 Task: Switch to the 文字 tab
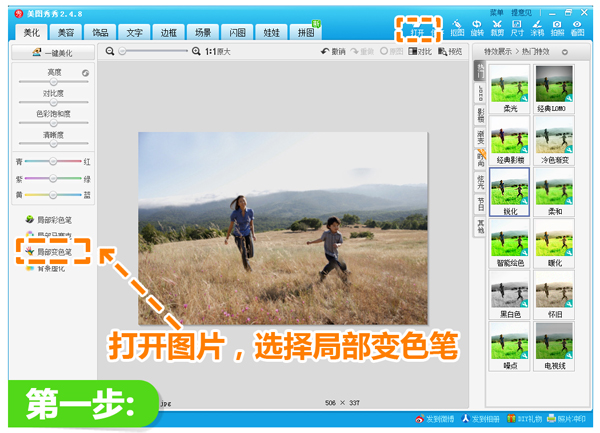pyautogui.click(x=134, y=33)
